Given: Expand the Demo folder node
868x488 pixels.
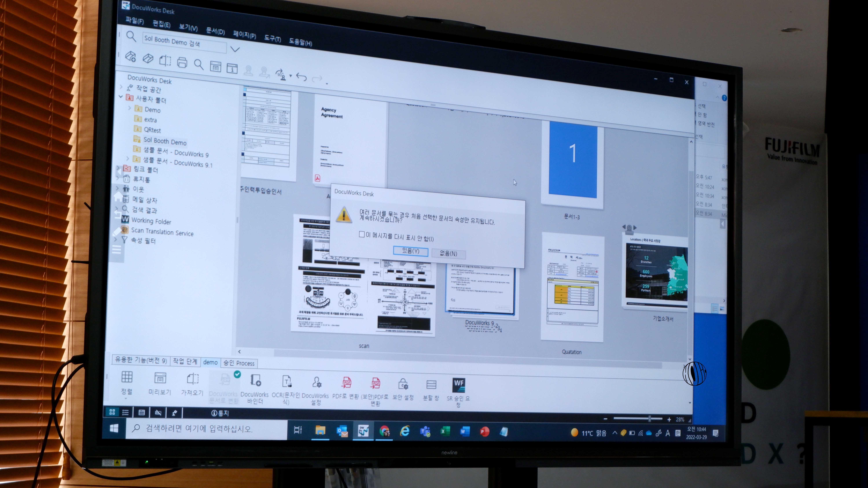Looking at the screenshot, I should tap(130, 108).
